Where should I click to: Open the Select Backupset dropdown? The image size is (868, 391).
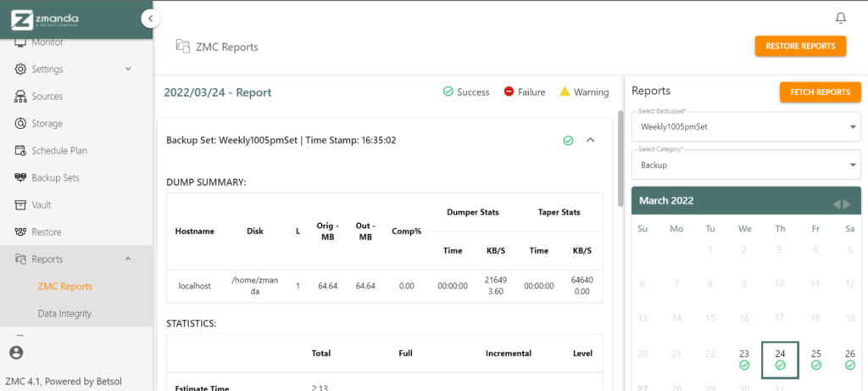(746, 126)
